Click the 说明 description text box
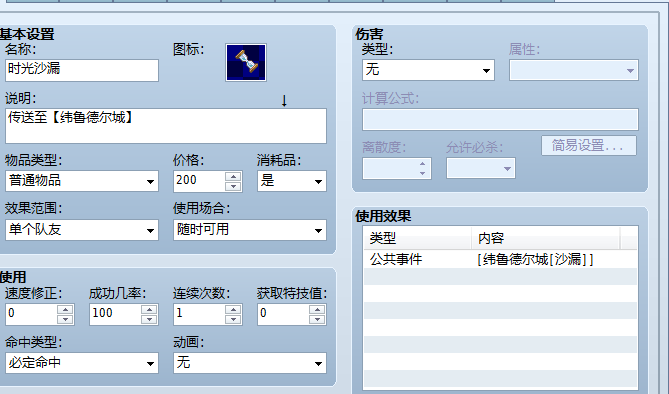669x394 pixels. pos(166,126)
